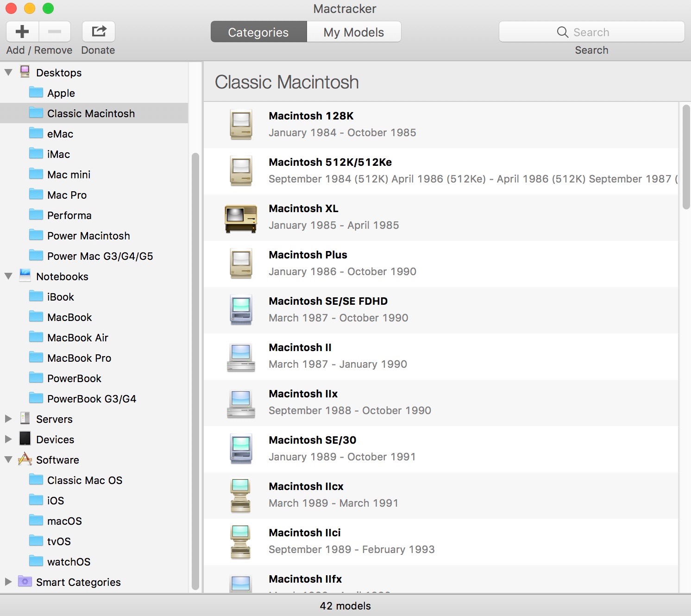Select Classic Macintosh in sidebar
Image resolution: width=691 pixels, height=616 pixels.
click(94, 113)
